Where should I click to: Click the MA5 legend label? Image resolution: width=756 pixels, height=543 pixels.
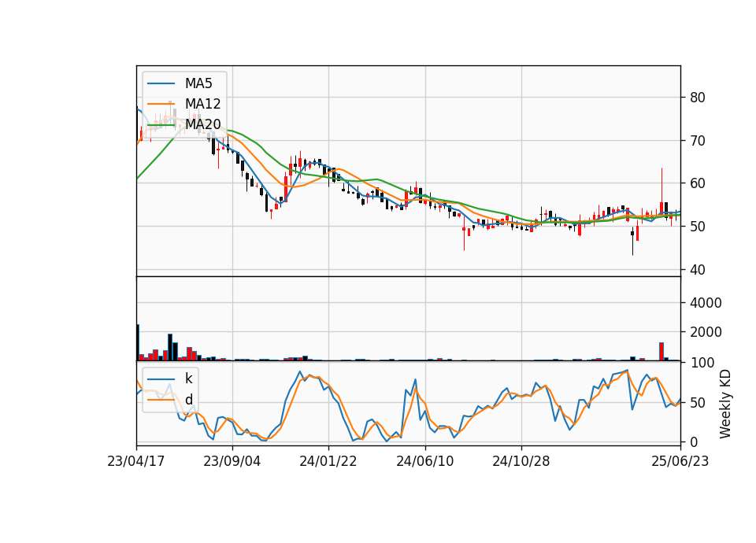pyautogui.click(x=198, y=83)
